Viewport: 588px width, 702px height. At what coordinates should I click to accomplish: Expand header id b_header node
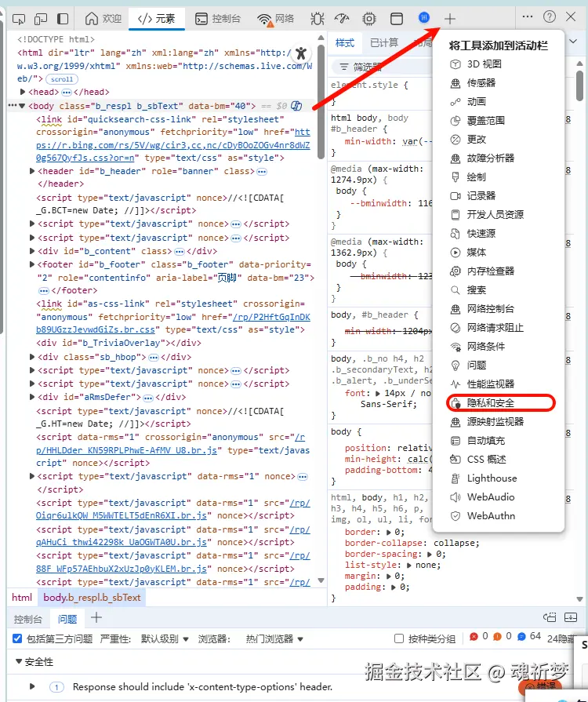point(32,171)
